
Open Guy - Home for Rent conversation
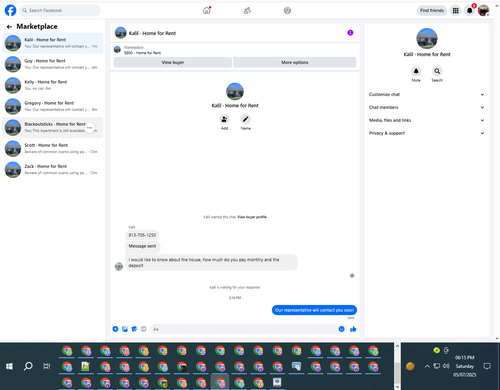[x=53, y=64]
